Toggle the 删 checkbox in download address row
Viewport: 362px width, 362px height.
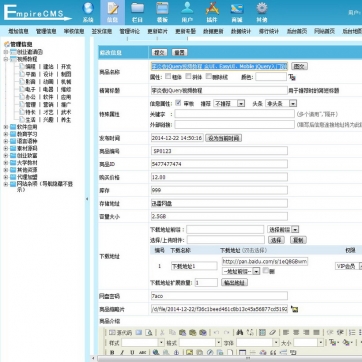(x=265, y=271)
